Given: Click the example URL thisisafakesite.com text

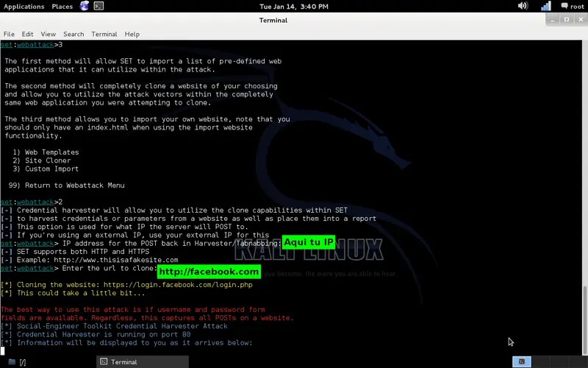Looking at the screenshot, I should pyautogui.click(x=116, y=260).
